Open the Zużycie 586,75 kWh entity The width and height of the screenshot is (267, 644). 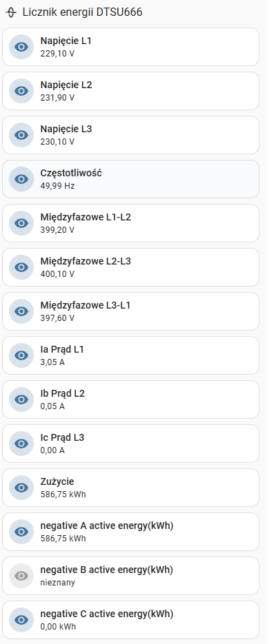(131, 488)
